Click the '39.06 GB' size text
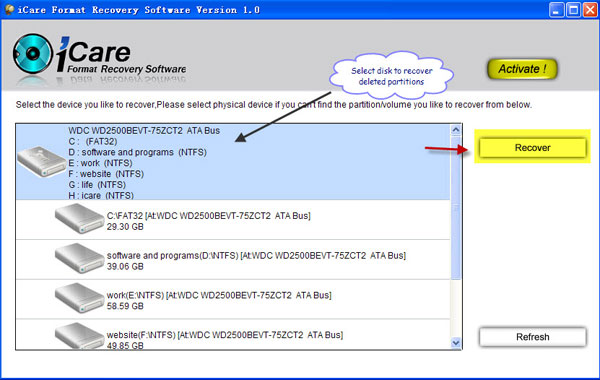Image resolution: width=600 pixels, height=380 pixels. (x=125, y=267)
